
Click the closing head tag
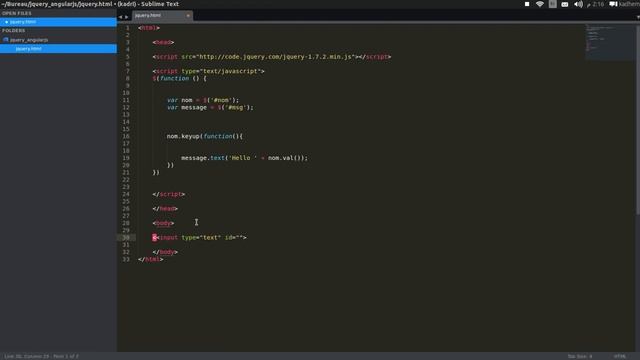click(165, 209)
